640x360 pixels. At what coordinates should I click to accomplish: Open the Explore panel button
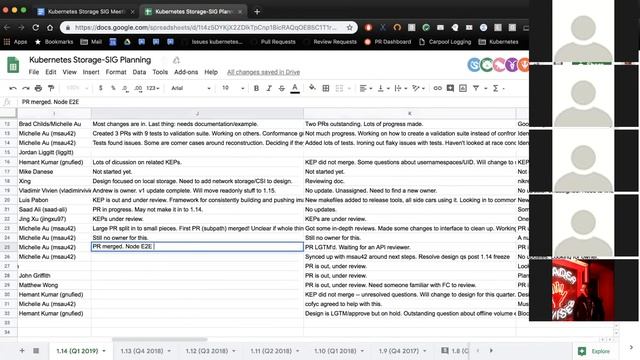(x=594, y=351)
